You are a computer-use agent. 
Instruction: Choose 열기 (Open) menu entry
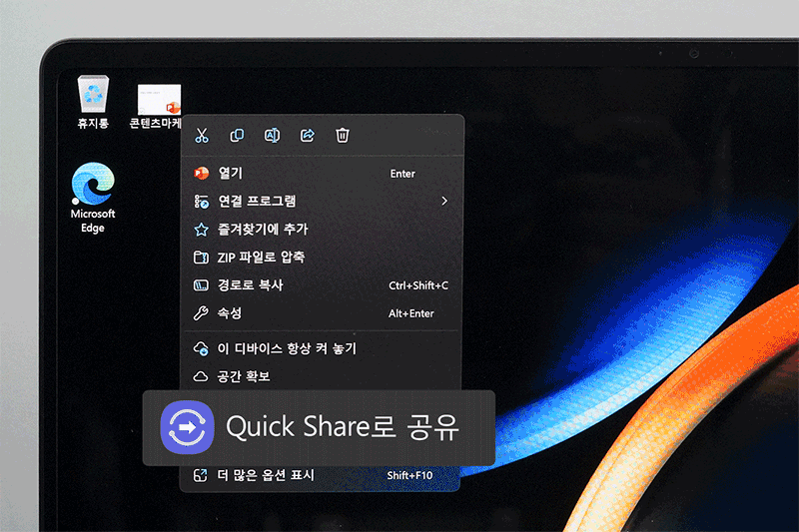(322, 174)
